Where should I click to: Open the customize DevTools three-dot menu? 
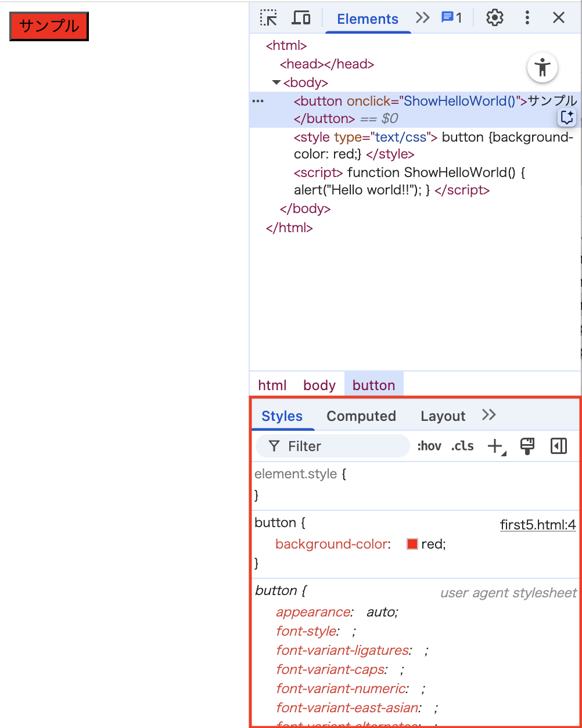point(527,17)
